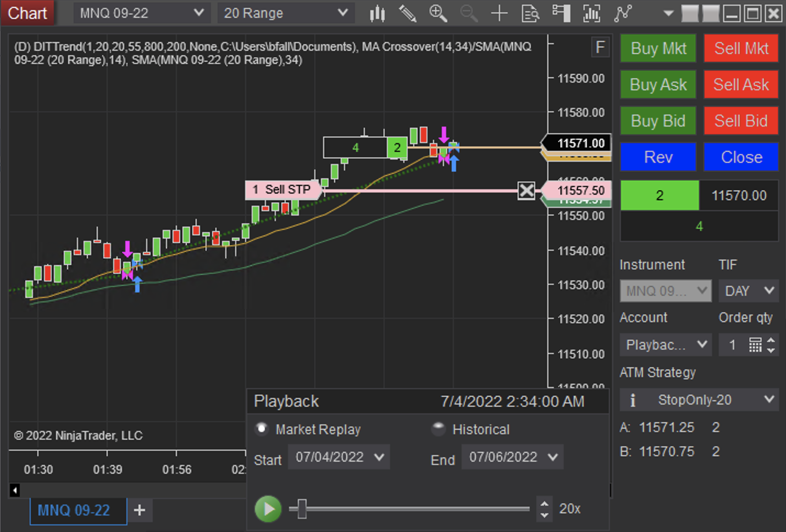Increase playback speed with up arrow

coord(544,503)
